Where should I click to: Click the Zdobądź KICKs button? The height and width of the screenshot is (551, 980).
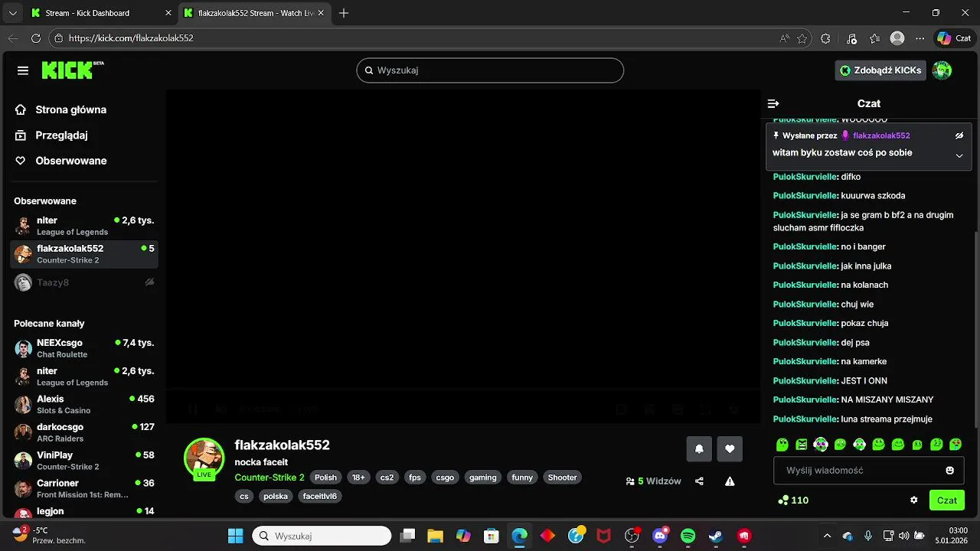click(x=880, y=70)
